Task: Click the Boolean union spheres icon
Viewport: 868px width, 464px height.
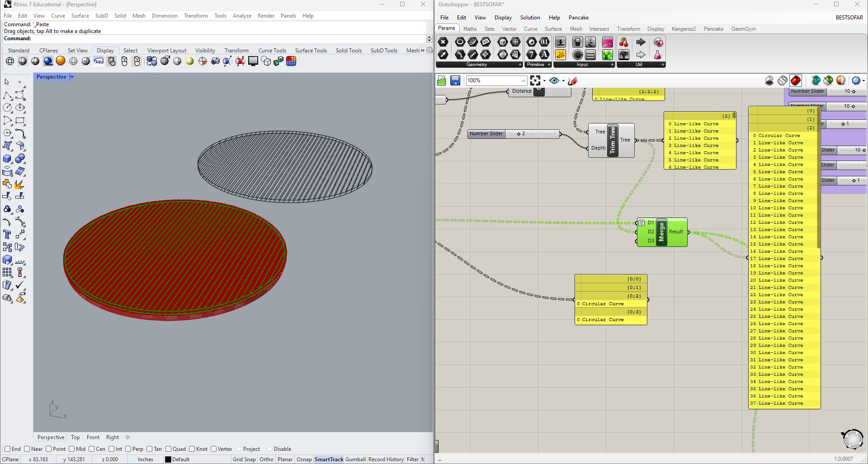Action: pos(20,158)
